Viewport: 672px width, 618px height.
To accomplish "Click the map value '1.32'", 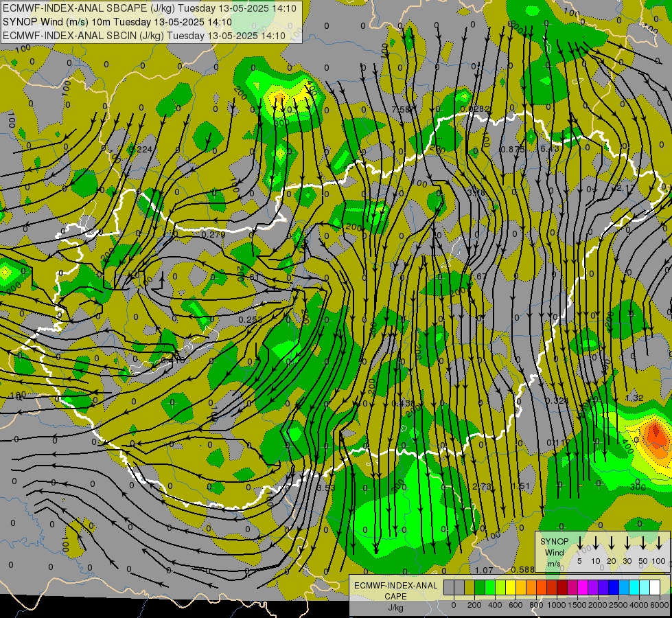I will tap(634, 398).
